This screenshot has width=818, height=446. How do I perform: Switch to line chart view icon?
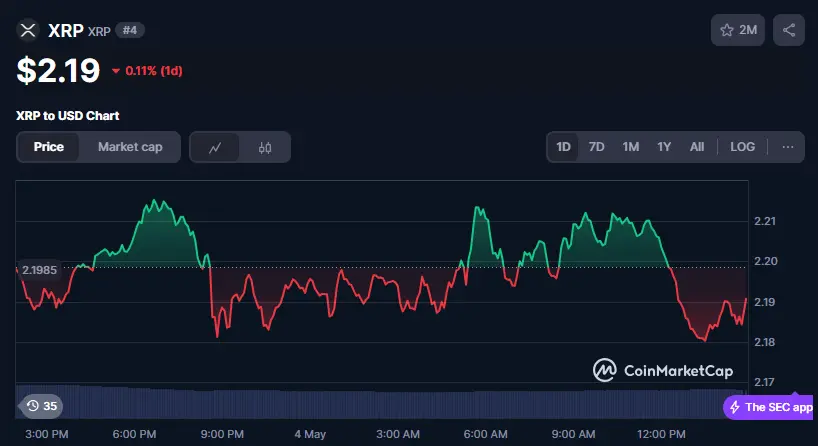pos(215,148)
